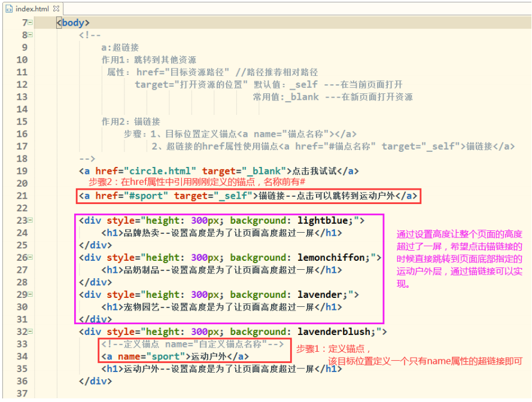Click the comment "定义锚点 name="自定义锚点名称""

click(192, 344)
